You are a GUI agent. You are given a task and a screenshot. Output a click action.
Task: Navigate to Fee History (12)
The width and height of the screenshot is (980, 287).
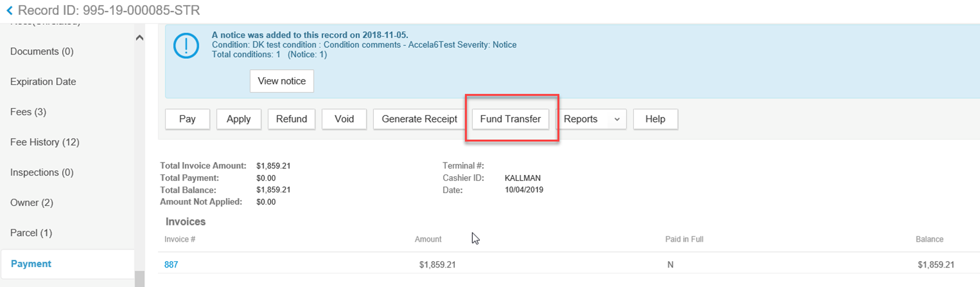[43, 142]
